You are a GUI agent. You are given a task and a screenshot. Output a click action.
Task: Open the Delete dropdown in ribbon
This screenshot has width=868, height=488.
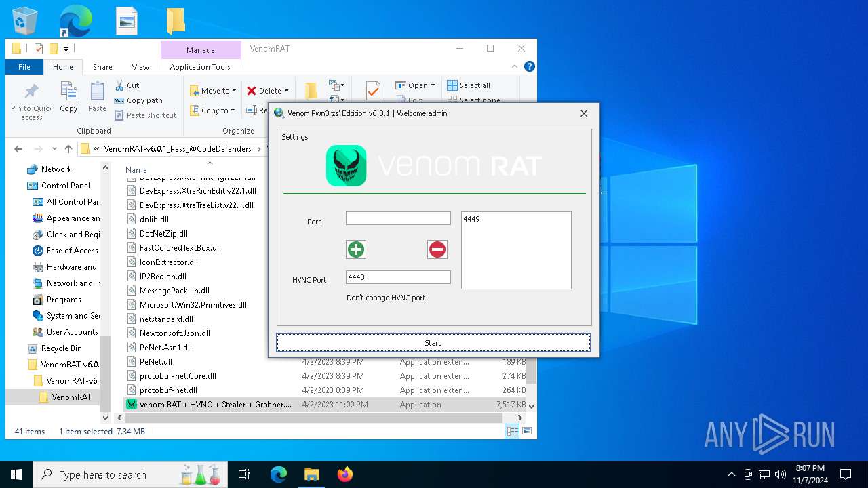[x=267, y=91]
